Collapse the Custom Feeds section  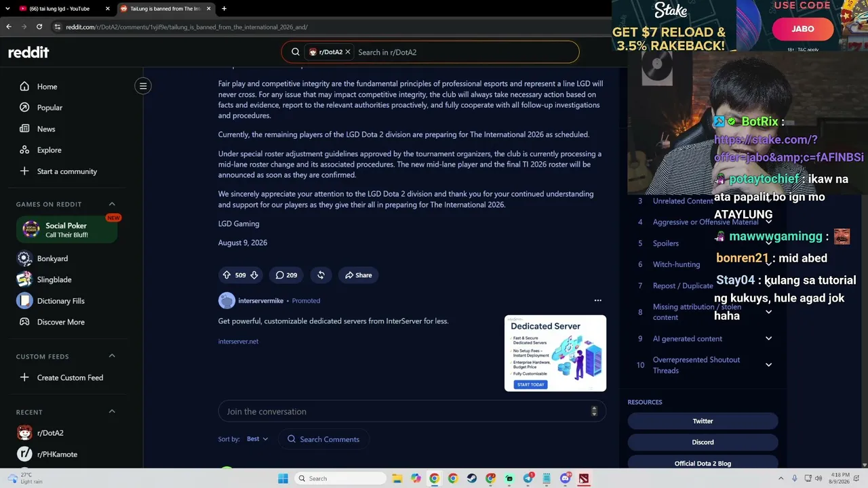[112, 357]
